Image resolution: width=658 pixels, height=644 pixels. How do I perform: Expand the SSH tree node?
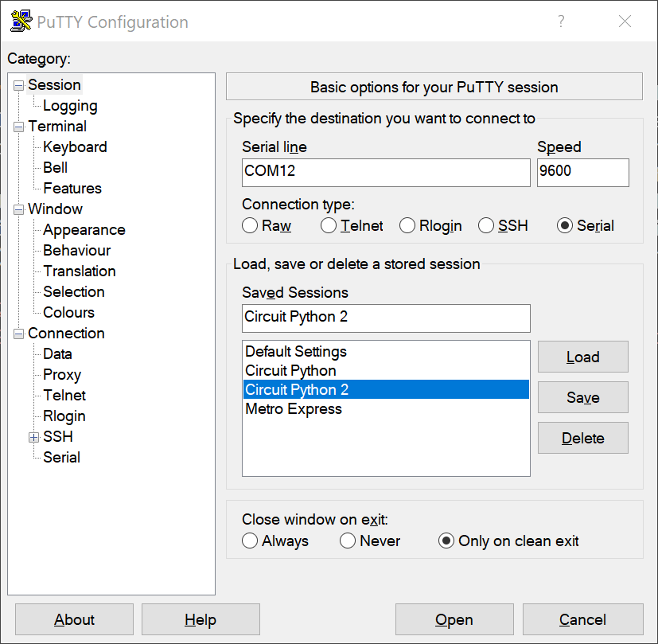click(34, 437)
